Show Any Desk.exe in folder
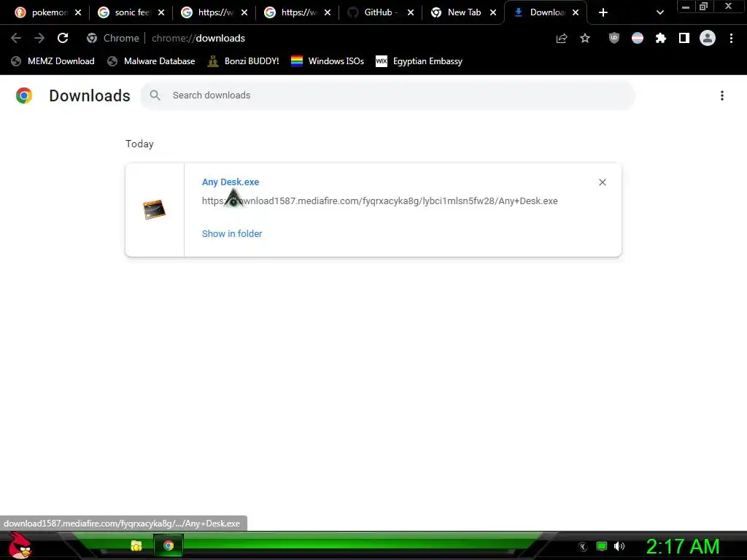 point(232,234)
